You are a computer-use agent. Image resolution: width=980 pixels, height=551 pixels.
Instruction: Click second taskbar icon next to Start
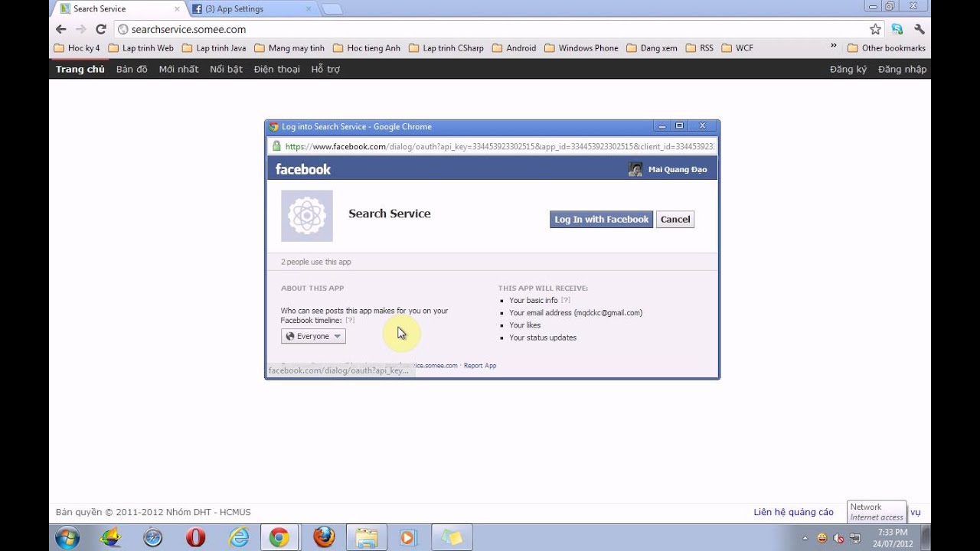tap(111, 538)
